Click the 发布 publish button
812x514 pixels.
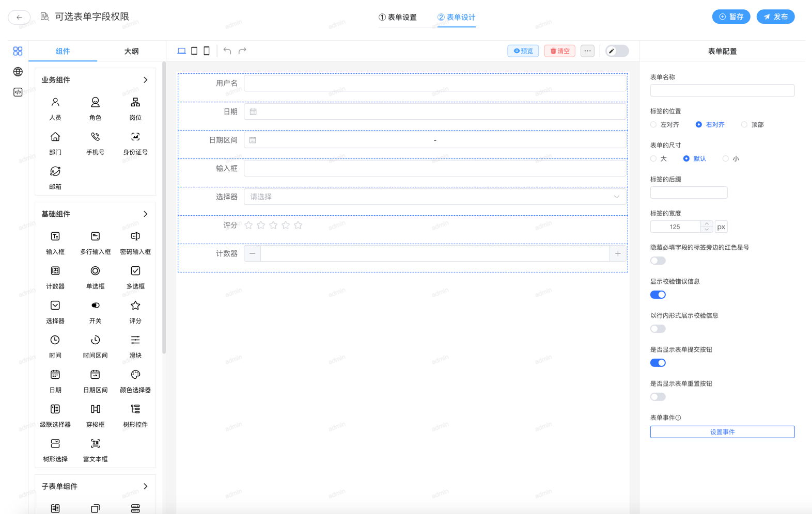click(775, 17)
